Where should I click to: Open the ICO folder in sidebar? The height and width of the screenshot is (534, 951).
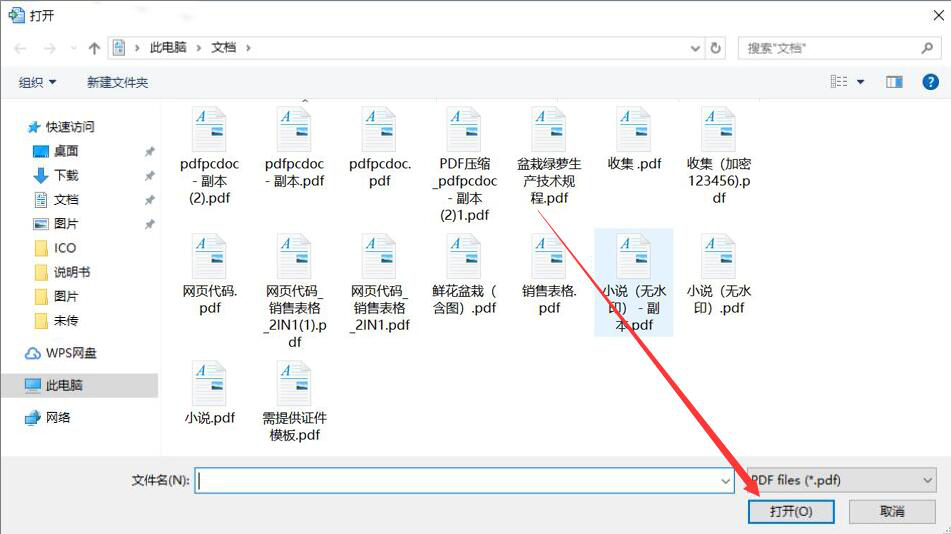(x=55, y=248)
